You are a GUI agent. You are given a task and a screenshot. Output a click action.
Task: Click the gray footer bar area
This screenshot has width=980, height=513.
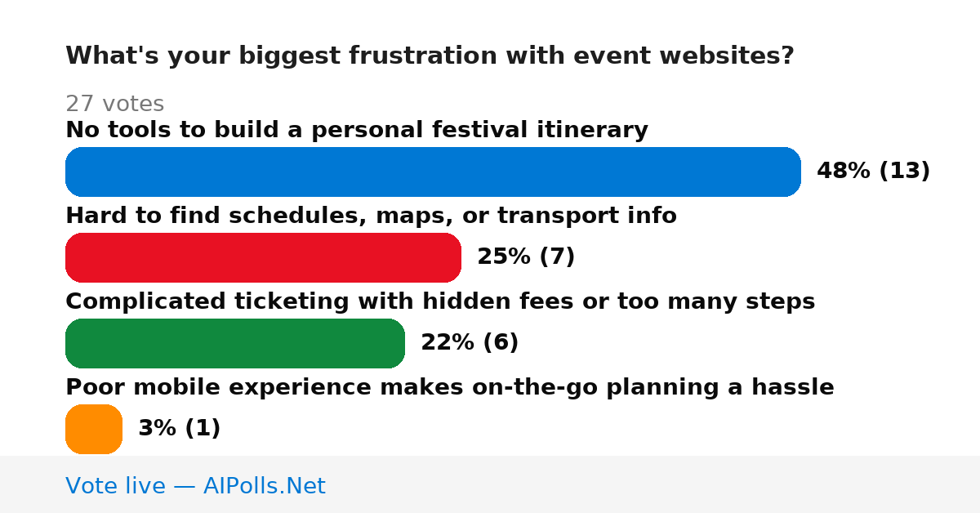[490, 484]
